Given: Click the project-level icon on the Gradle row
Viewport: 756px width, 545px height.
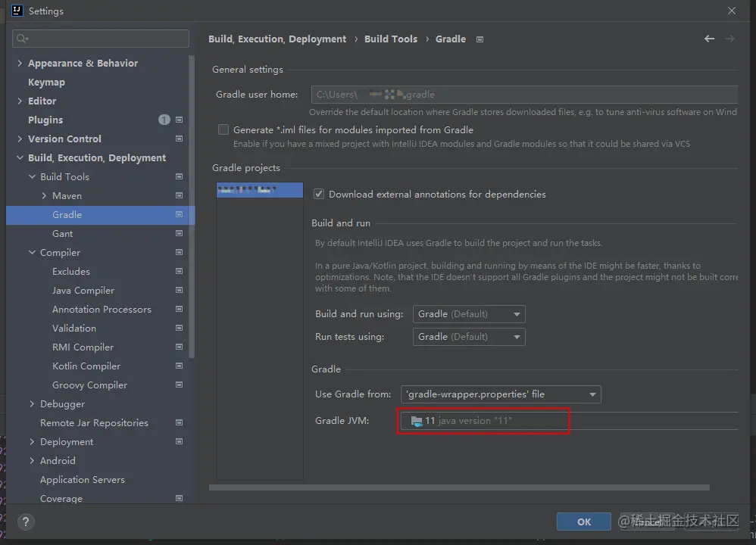Looking at the screenshot, I should coord(179,214).
